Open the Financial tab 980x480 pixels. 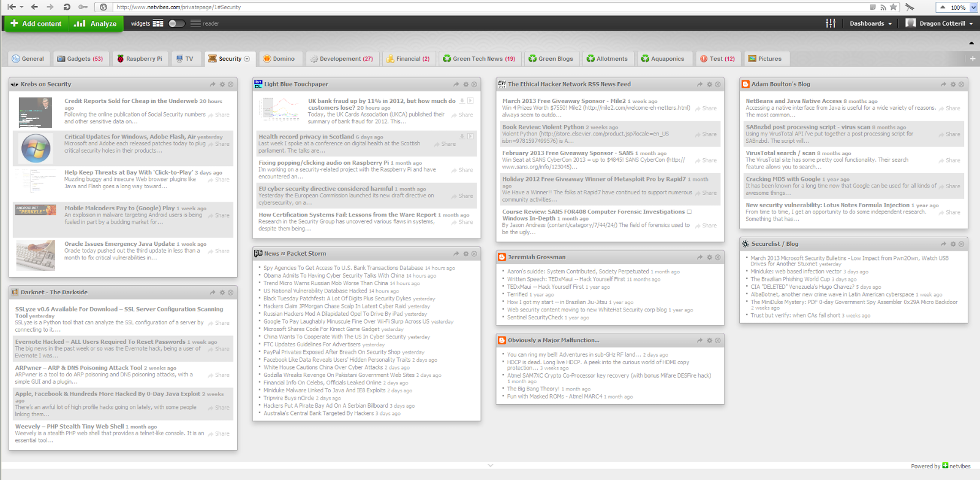coord(408,59)
